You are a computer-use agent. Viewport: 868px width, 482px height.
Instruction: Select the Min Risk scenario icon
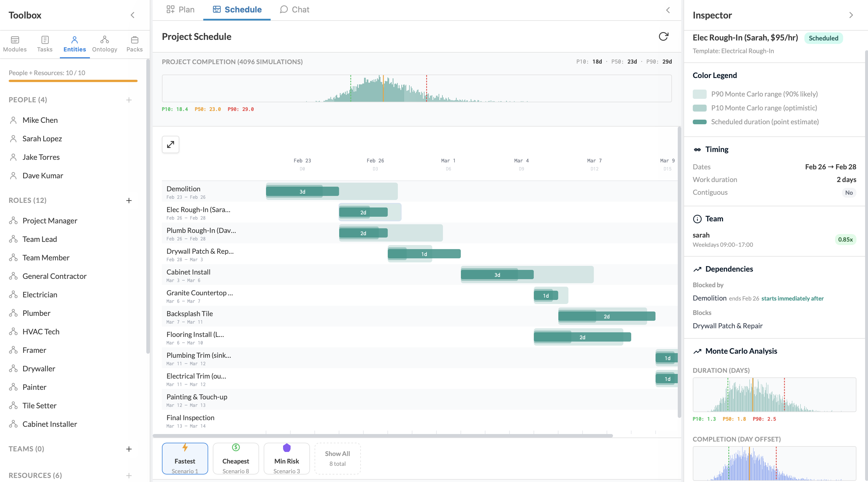[x=287, y=448]
